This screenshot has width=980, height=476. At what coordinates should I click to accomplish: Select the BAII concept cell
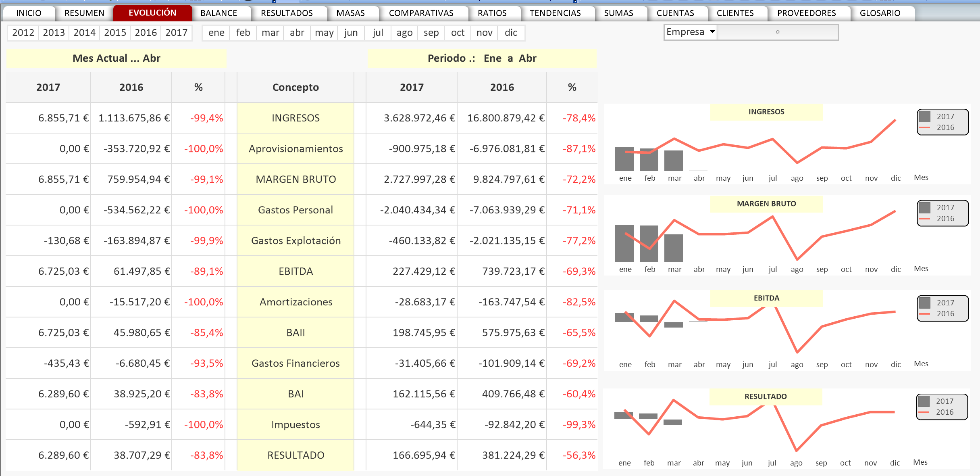coord(295,332)
